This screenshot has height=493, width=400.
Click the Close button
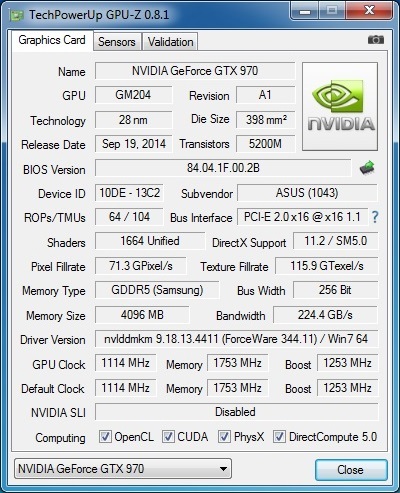[351, 470]
